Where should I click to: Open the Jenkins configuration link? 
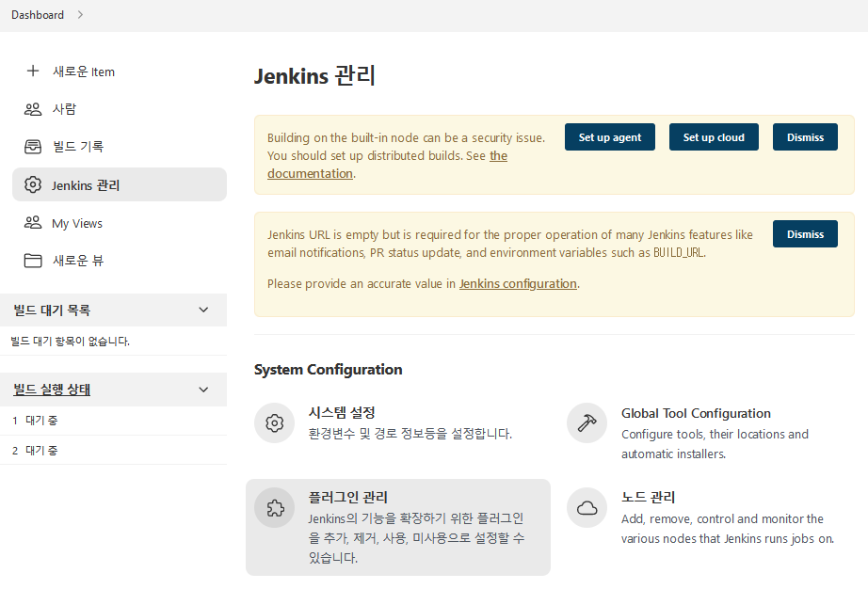click(518, 284)
